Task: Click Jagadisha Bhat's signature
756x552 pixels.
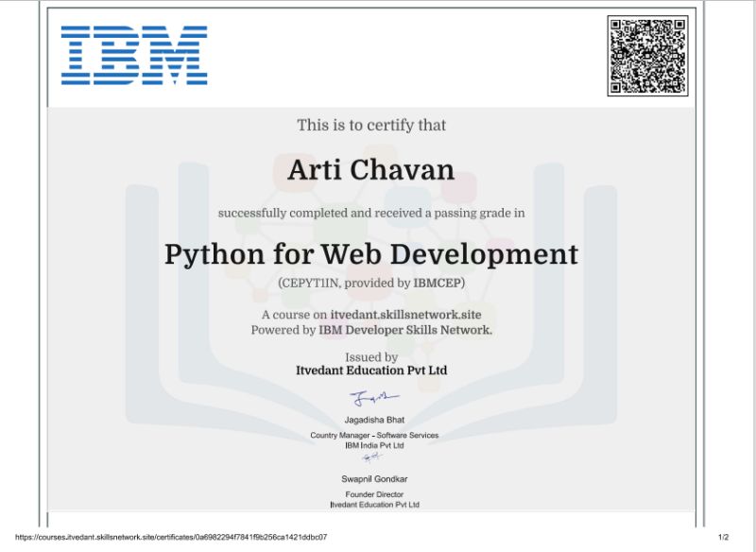Action: [x=374, y=398]
